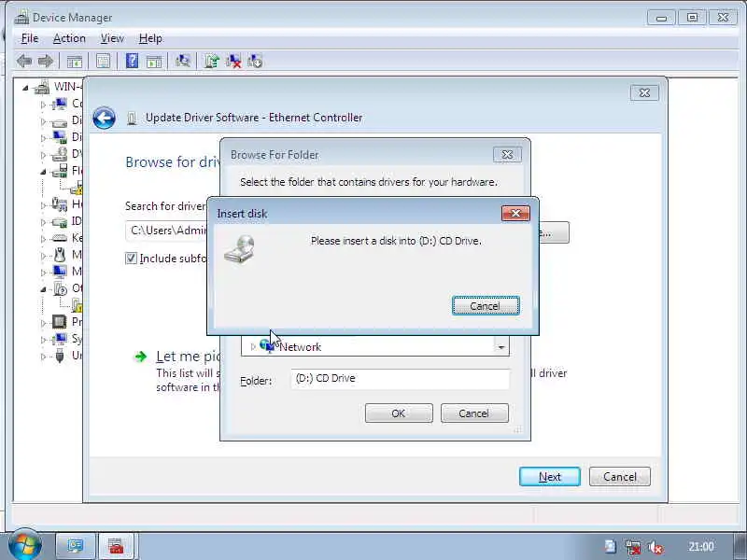The width and height of the screenshot is (747, 560).
Task: Cancel the Insert disk dialog
Action: [x=486, y=306]
